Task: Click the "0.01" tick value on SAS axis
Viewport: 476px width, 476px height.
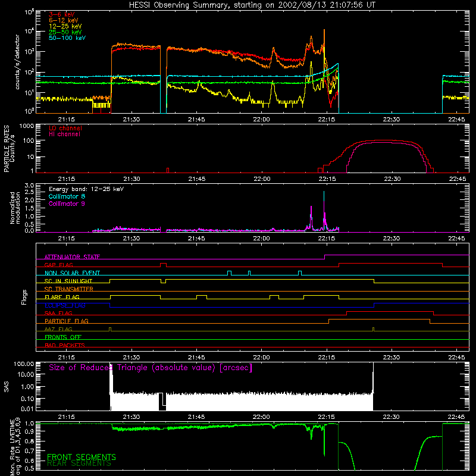Action: point(27,409)
